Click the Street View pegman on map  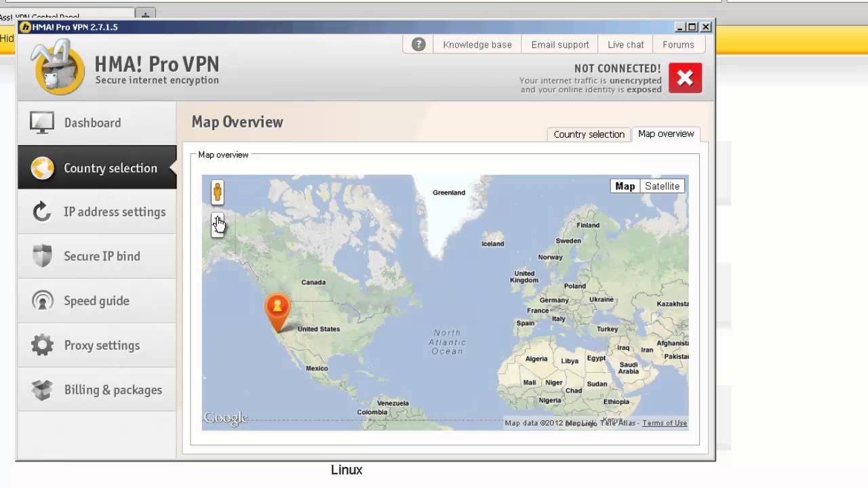point(218,192)
